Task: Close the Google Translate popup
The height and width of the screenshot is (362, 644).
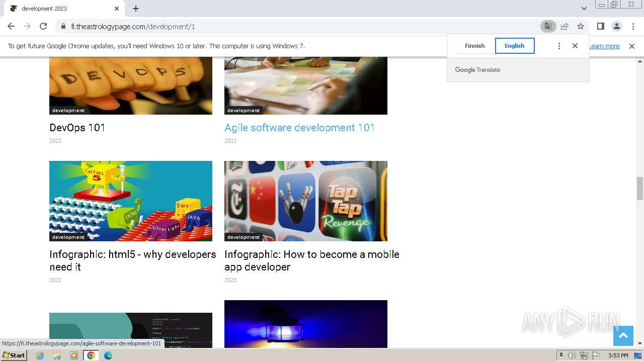Action: pos(575,46)
